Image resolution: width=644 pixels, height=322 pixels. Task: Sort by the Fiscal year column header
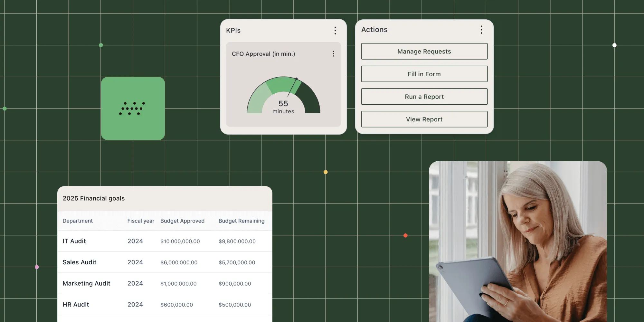(140, 221)
